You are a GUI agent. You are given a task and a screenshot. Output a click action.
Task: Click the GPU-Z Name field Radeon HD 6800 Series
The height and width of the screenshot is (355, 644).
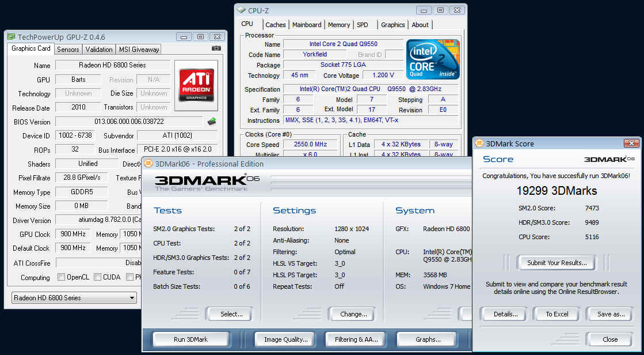pos(113,65)
